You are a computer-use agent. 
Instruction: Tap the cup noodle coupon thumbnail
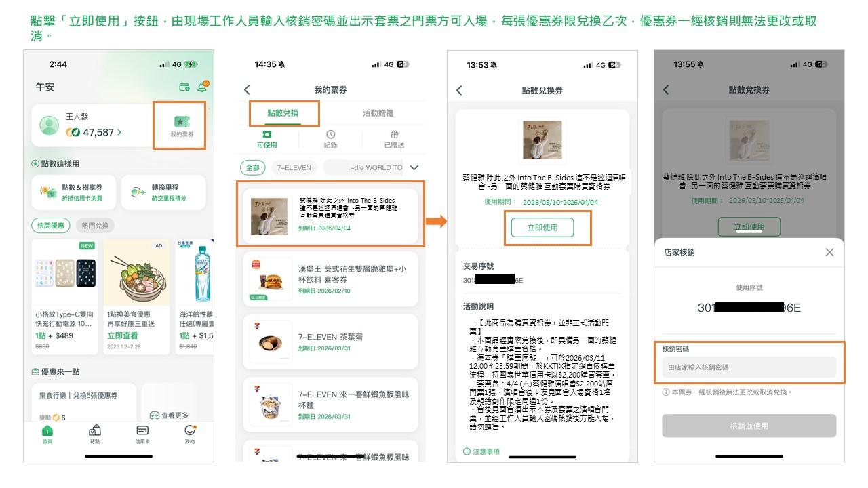(270, 405)
